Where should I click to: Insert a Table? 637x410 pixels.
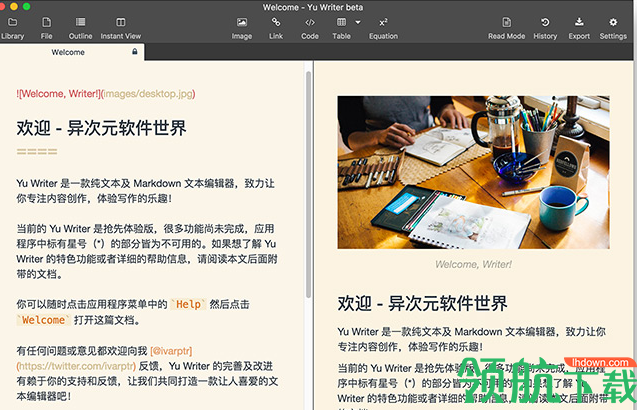point(341,28)
